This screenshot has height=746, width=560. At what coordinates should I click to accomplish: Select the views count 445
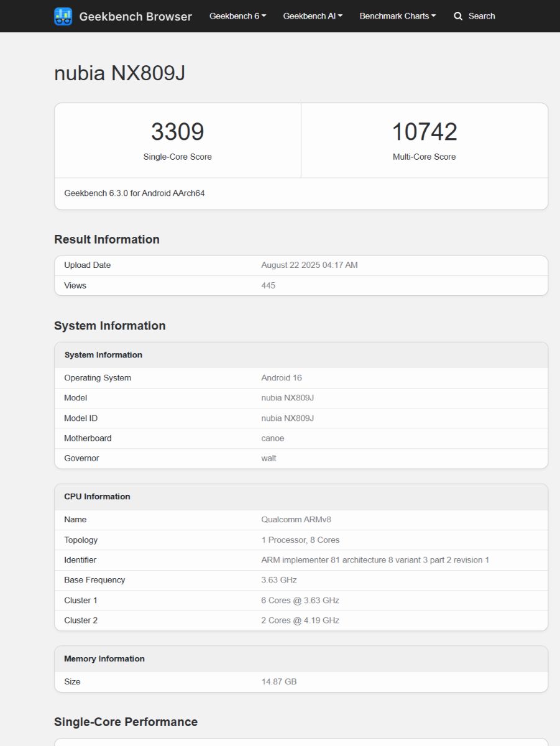click(269, 286)
